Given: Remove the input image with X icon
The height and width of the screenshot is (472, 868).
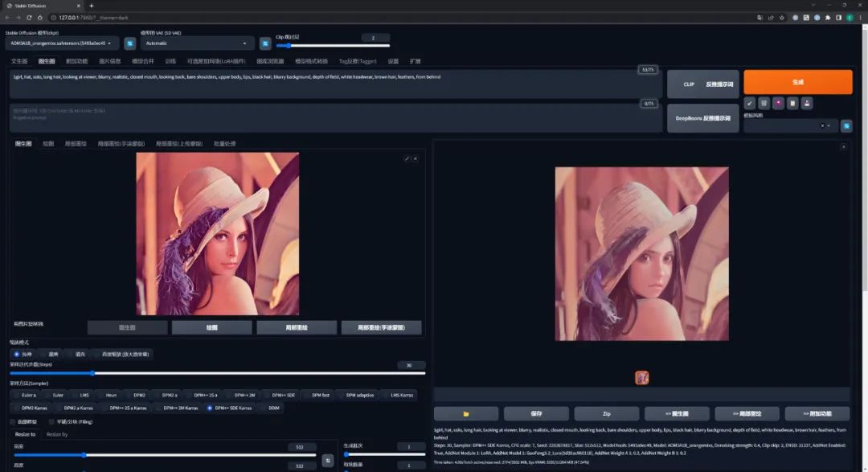Looking at the screenshot, I should click(416, 158).
